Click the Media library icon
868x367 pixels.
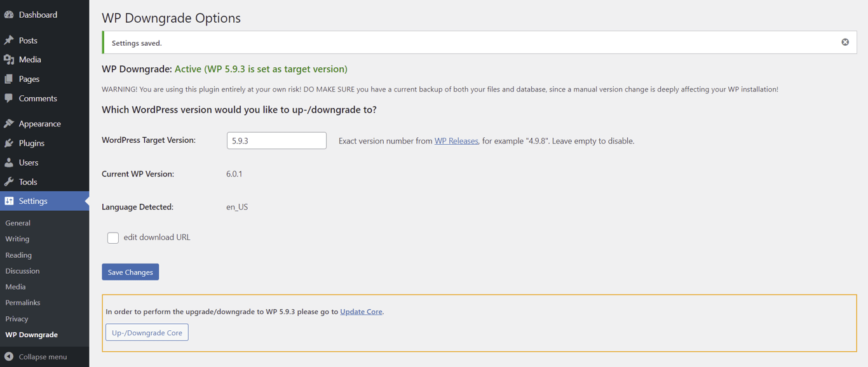coord(9,60)
